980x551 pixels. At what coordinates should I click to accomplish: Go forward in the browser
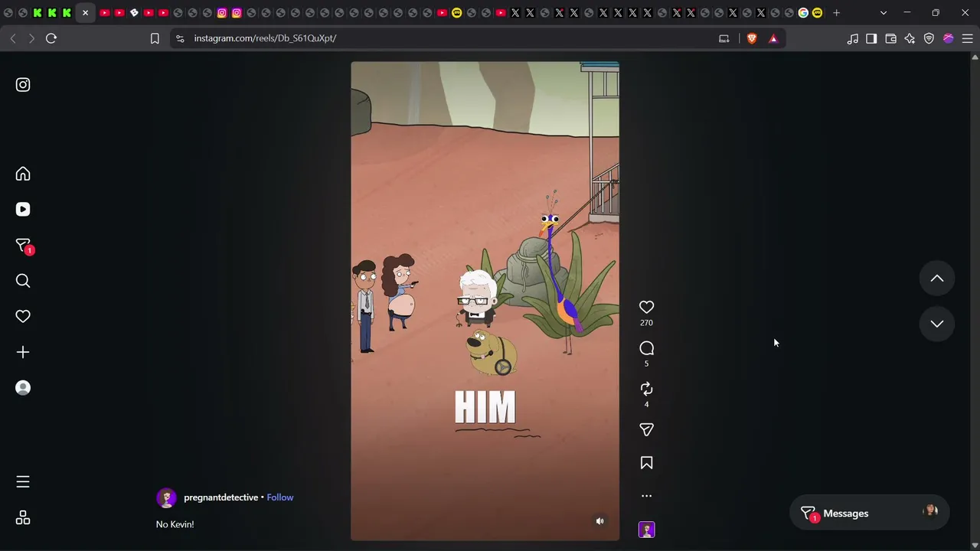[31, 38]
